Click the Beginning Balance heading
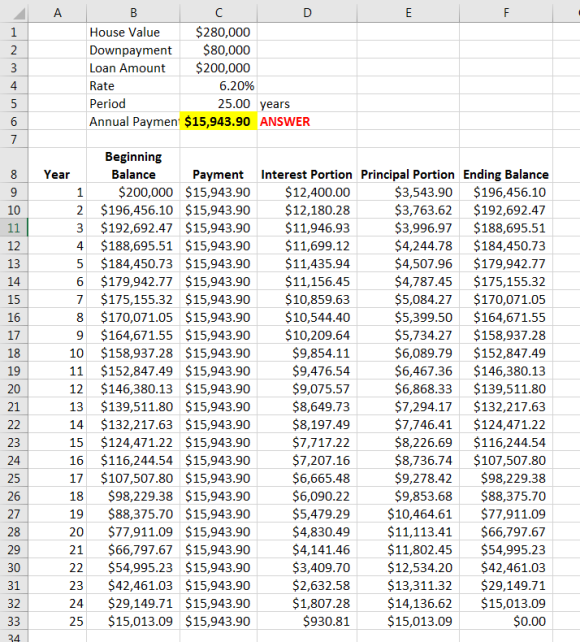This screenshot has height=642, width=580. pyautogui.click(x=133, y=165)
